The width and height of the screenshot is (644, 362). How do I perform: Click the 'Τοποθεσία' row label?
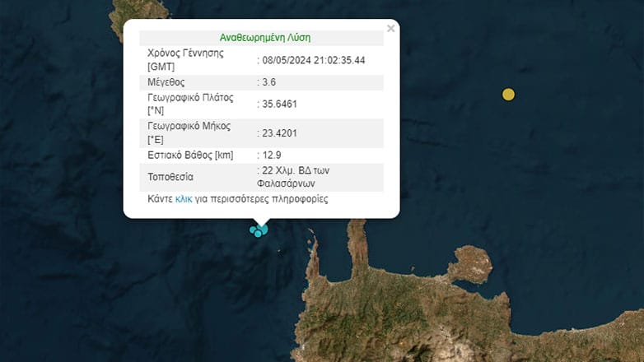coord(171,177)
